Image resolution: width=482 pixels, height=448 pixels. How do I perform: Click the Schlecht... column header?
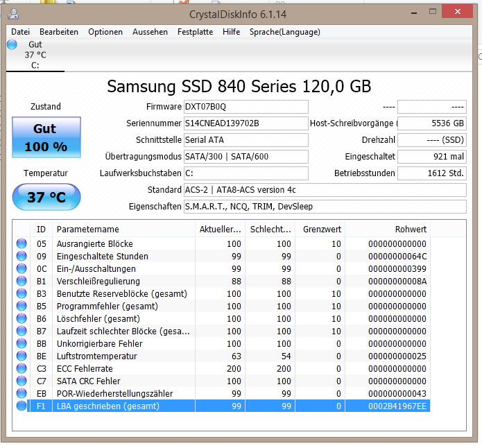pos(270,230)
